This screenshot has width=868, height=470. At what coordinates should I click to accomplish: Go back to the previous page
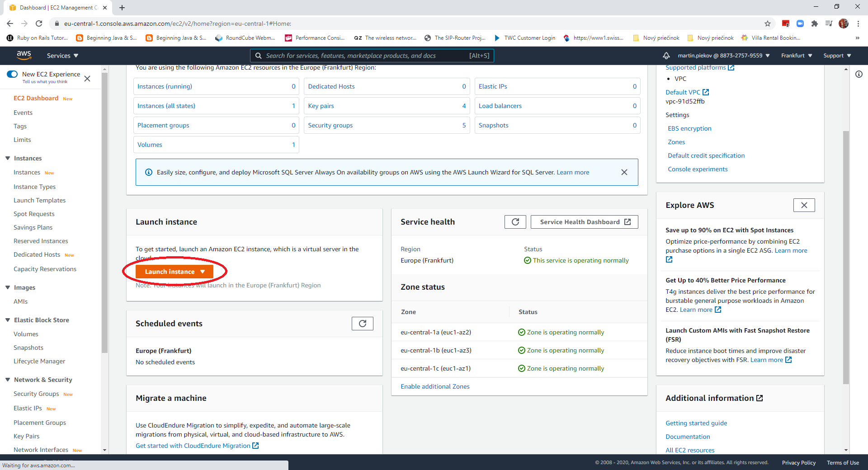point(10,23)
